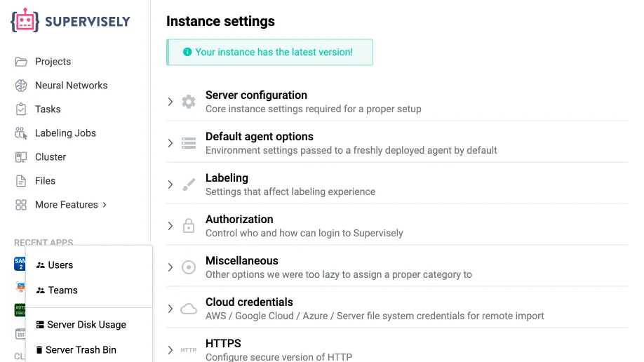Screen dimensions: 644x362
Task: Click the Server Disk Usage storage icon
Action: [x=40, y=325]
